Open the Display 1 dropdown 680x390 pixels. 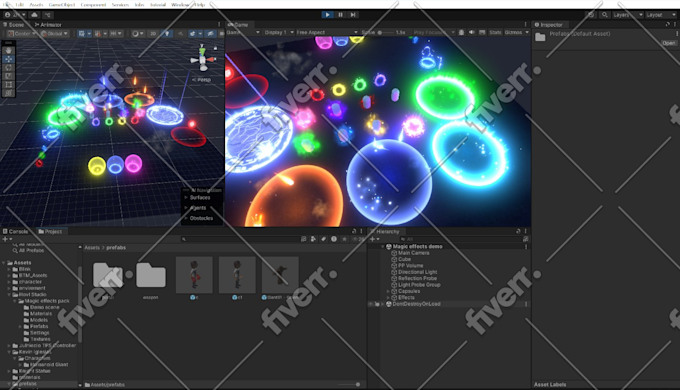pyautogui.click(x=279, y=33)
